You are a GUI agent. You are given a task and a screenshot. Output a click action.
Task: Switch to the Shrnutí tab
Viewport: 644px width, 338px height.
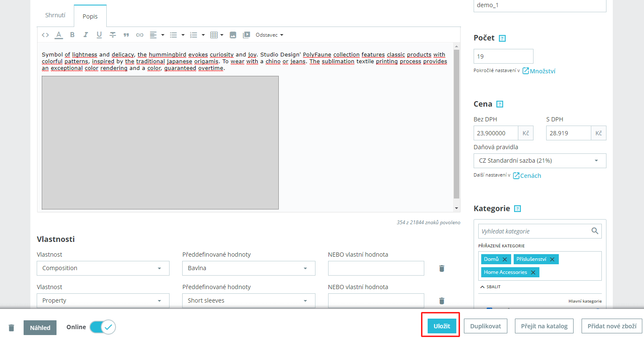point(55,15)
